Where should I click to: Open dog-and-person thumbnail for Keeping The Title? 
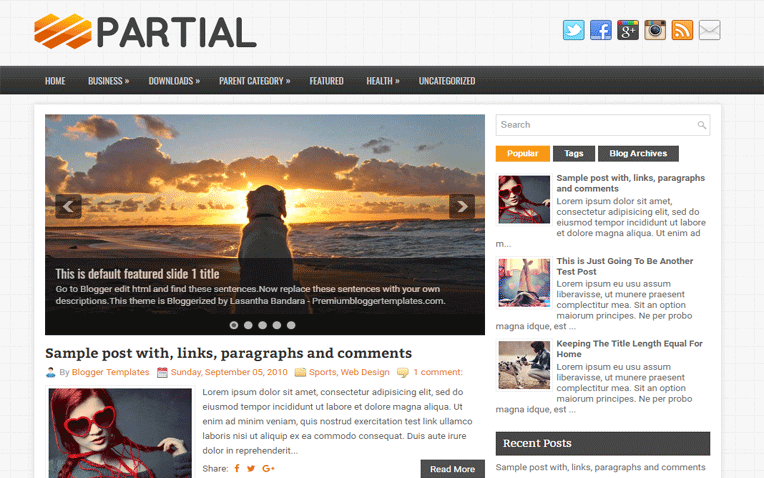pyautogui.click(x=524, y=365)
